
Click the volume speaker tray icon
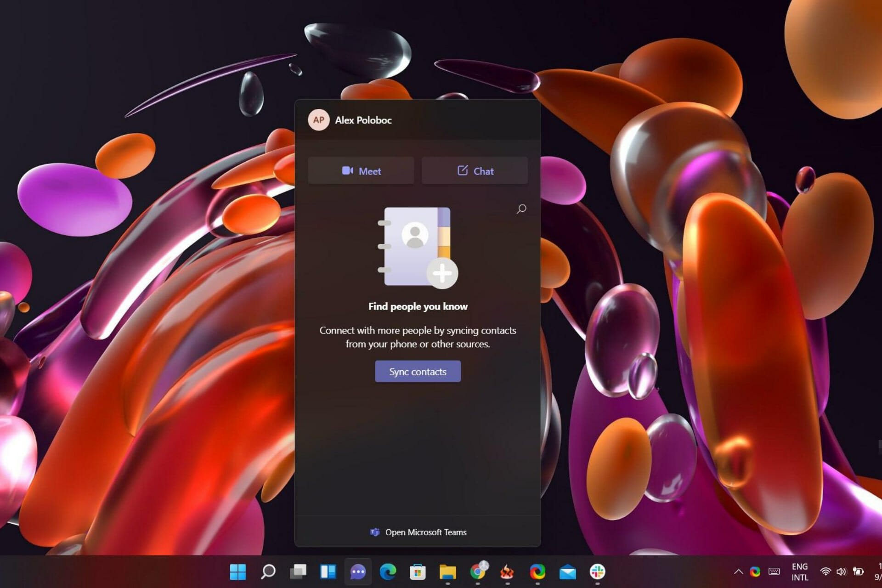pos(841,572)
